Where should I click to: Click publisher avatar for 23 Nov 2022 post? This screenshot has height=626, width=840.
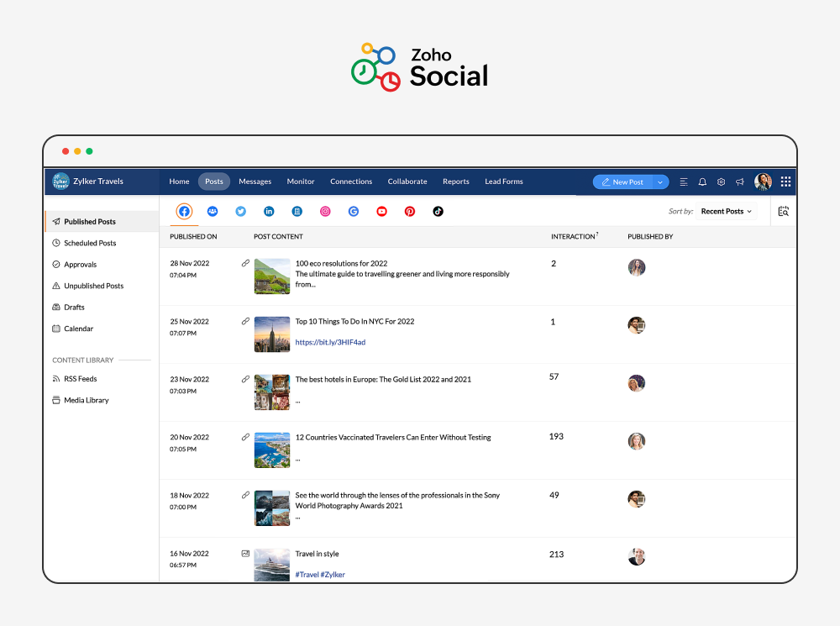637,382
